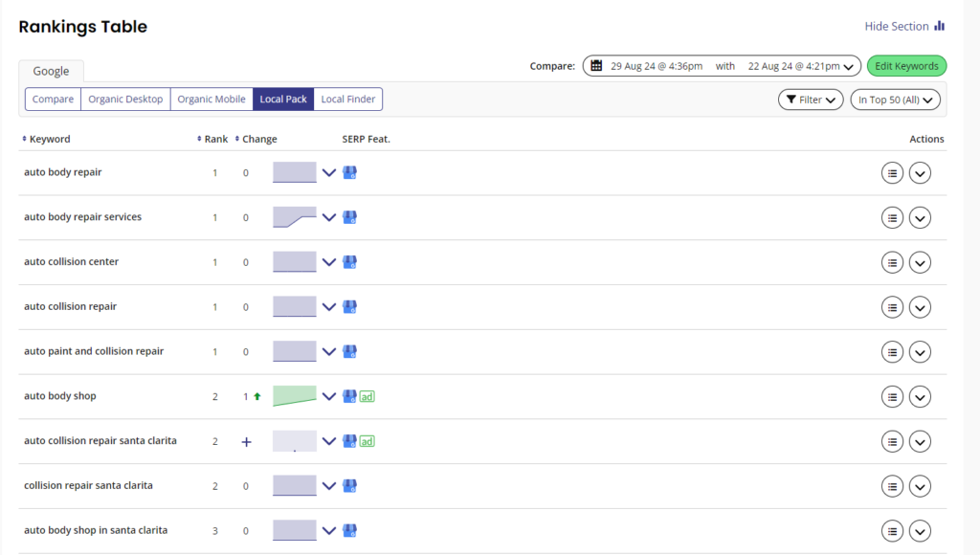
Task: Switch to the Organic Desktop tab
Action: pos(125,99)
